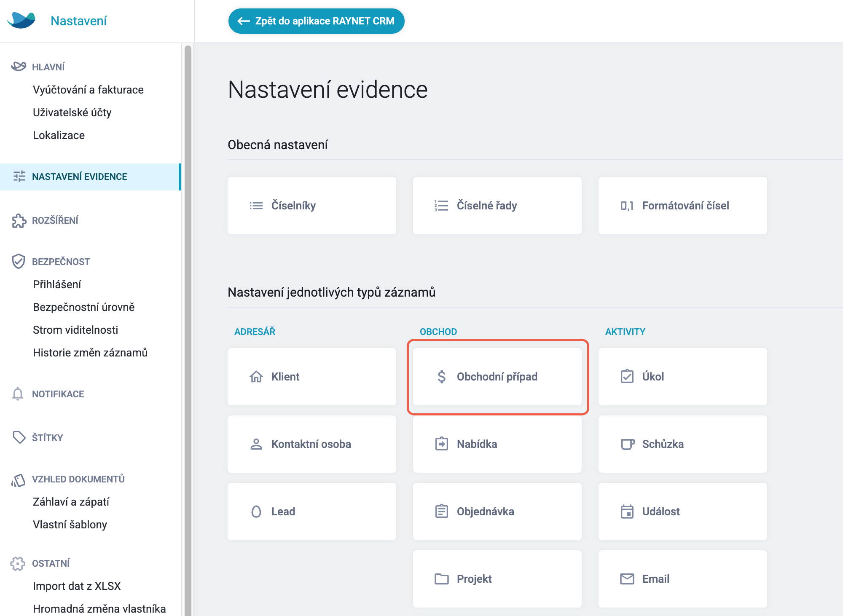The image size is (843, 616).
Task: Open the Nabídka record settings
Action: [x=497, y=444]
